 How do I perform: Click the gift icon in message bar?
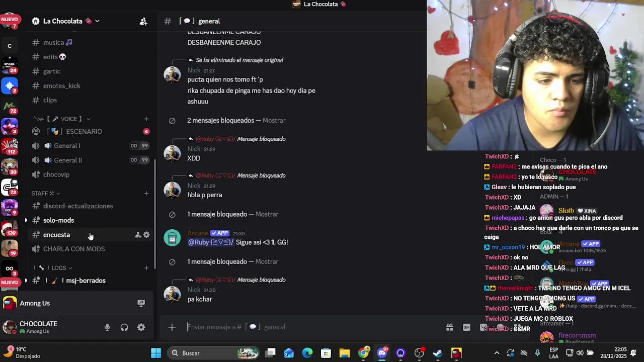pyautogui.click(x=449, y=327)
